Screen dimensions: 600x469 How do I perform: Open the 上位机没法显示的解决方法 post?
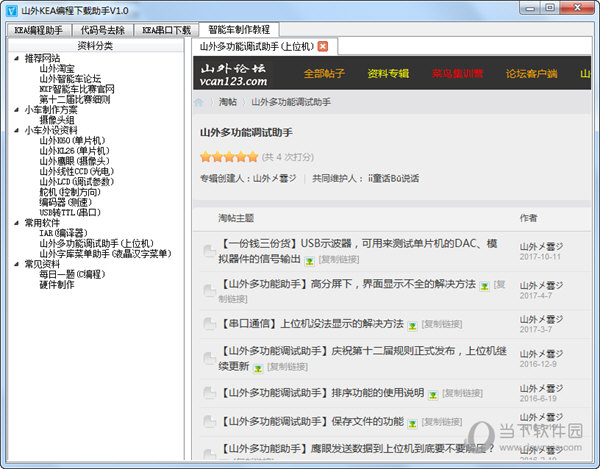point(312,324)
